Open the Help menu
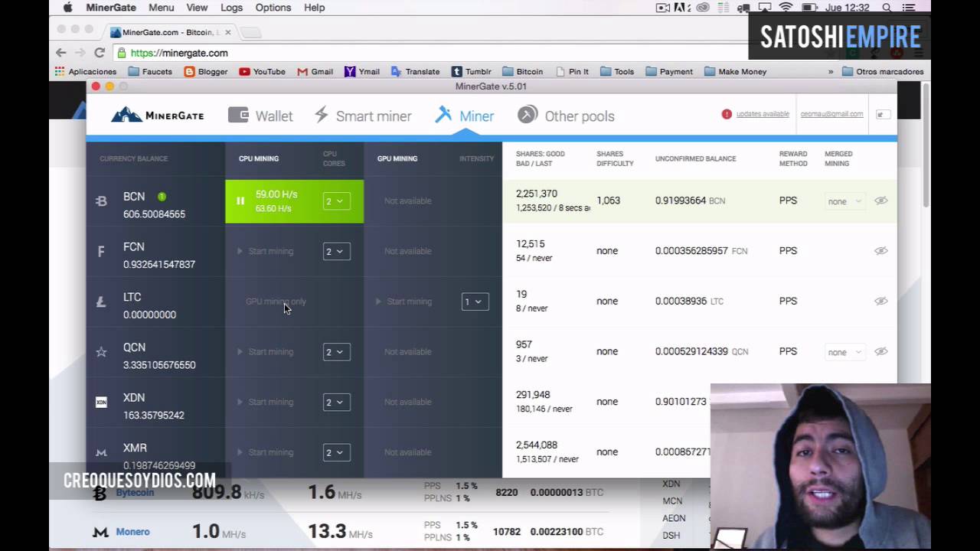Screen dimensions: 980x551 point(314,8)
